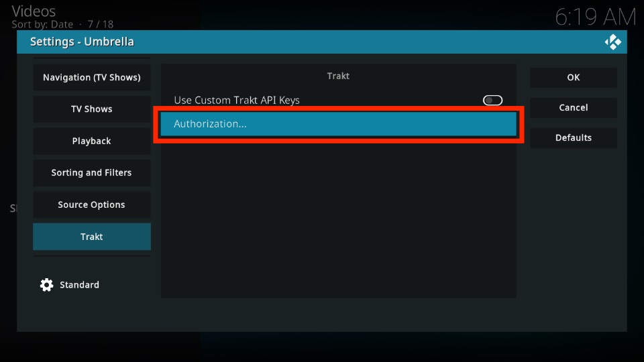Select the Trakt category
The width and height of the screenshot is (644, 362).
click(92, 237)
